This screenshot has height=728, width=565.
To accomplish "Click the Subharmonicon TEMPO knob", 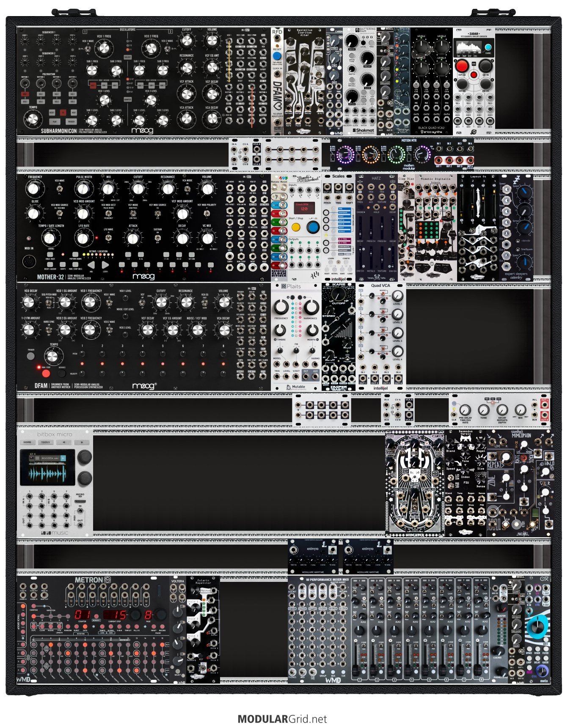I will [x=32, y=120].
